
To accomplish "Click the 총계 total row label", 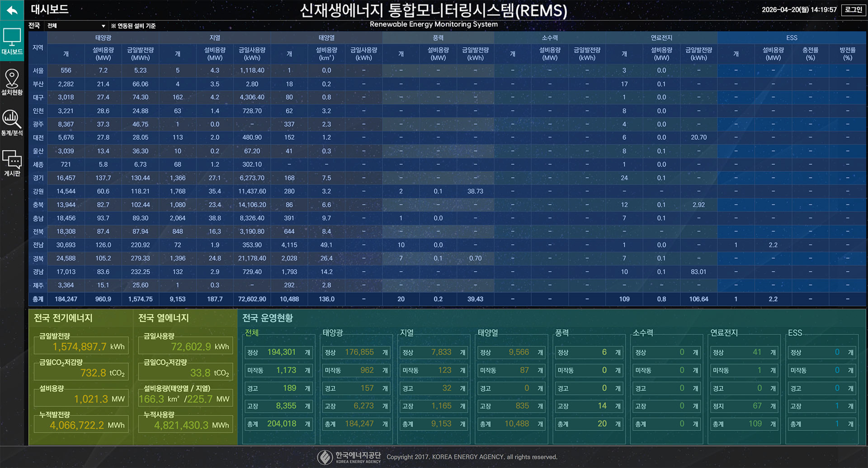I will 38,299.
